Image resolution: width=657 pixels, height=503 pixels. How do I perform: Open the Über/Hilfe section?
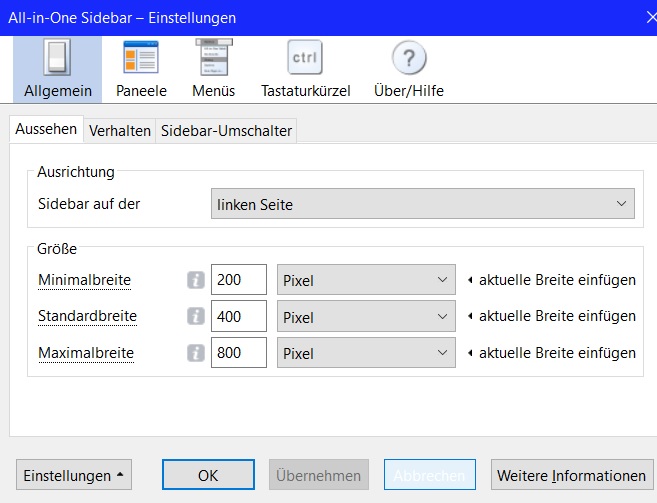[409, 70]
